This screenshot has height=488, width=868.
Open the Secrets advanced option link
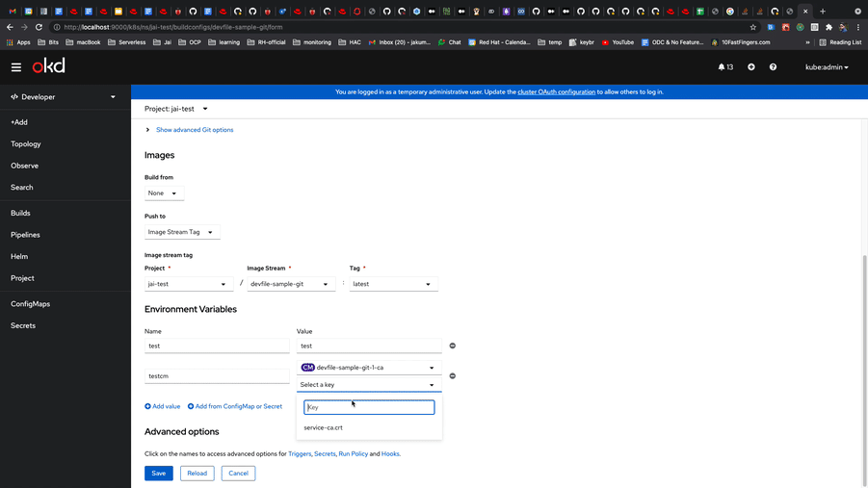click(325, 453)
